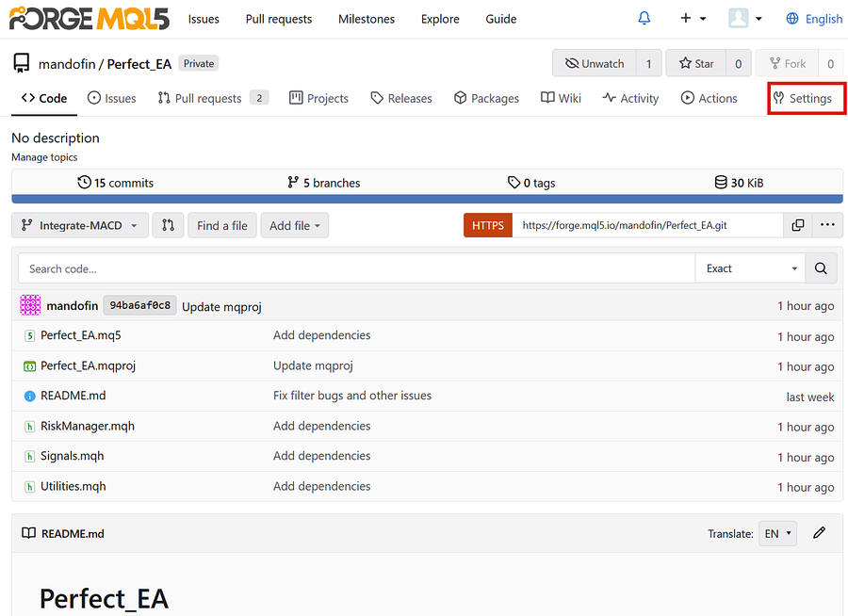View the 5 branches list
This screenshot has height=616, width=848.
323,183
